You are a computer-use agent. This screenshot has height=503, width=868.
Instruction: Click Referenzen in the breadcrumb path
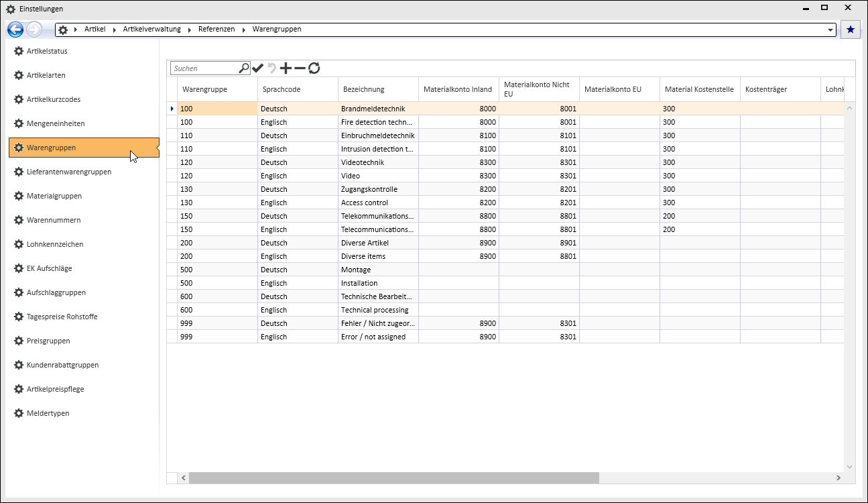click(x=216, y=30)
